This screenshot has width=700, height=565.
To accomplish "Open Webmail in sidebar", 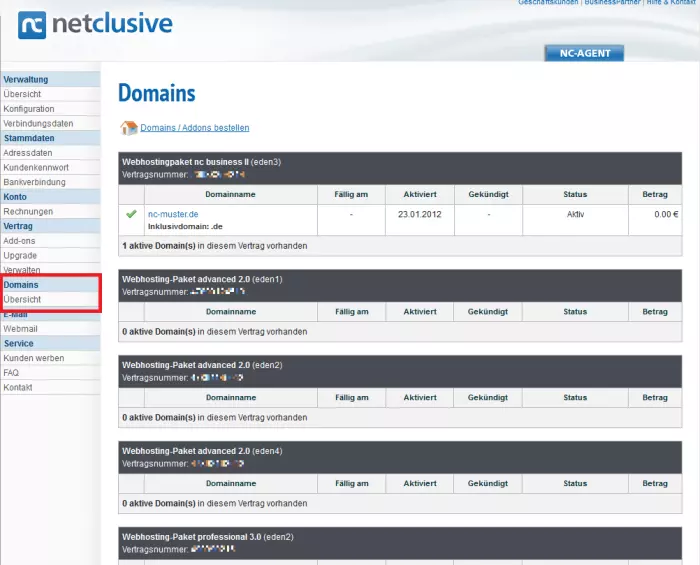I will click(20, 329).
